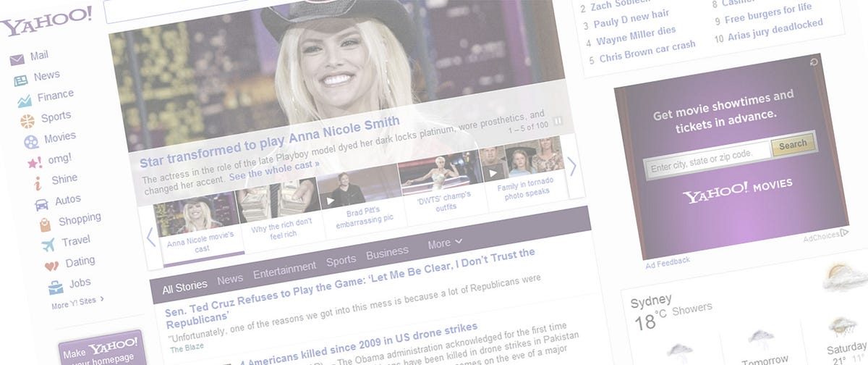Click the Sydney weather location
The height and width of the screenshot is (365, 868).
[x=651, y=300]
